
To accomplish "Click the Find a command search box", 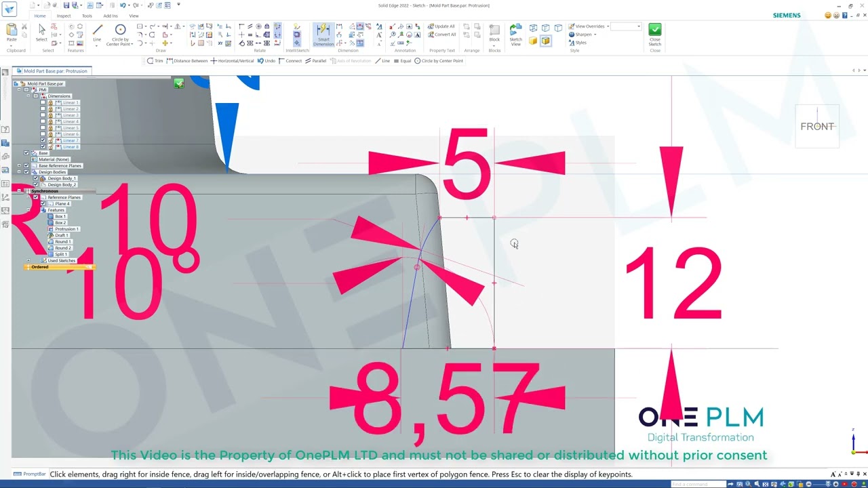I will point(698,484).
